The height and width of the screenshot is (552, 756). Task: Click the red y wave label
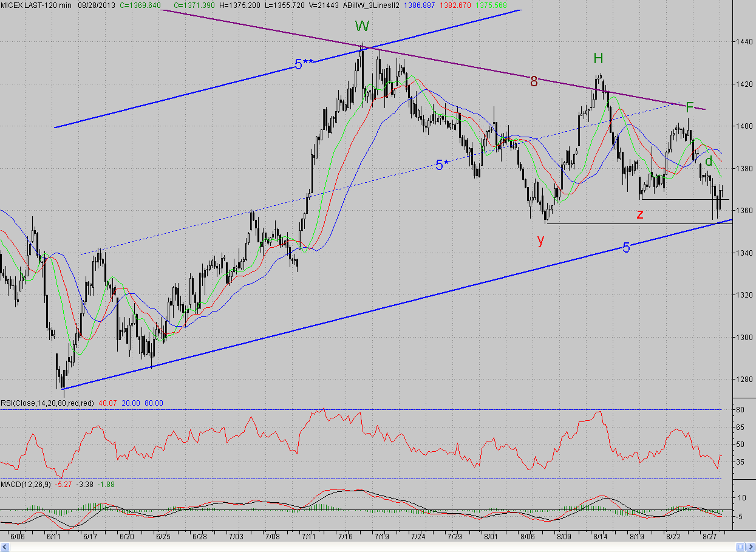(540, 239)
